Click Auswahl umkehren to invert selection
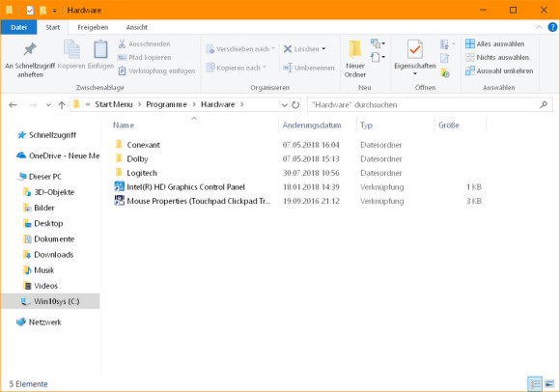The image size is (560, 392). tap(499, 71)
